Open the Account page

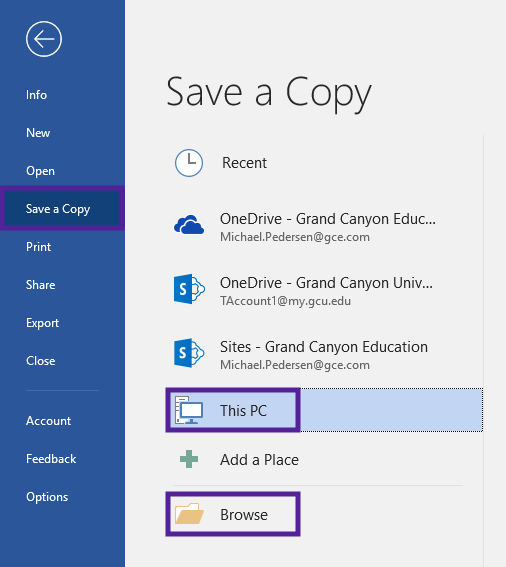[48, 421]
